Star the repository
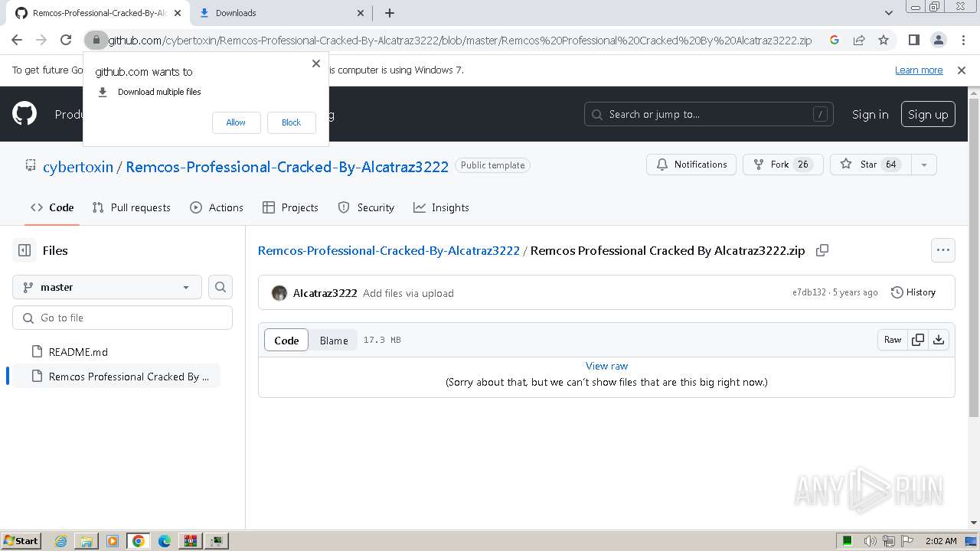This screenshot has width=980, height=551. pos(871,165)
